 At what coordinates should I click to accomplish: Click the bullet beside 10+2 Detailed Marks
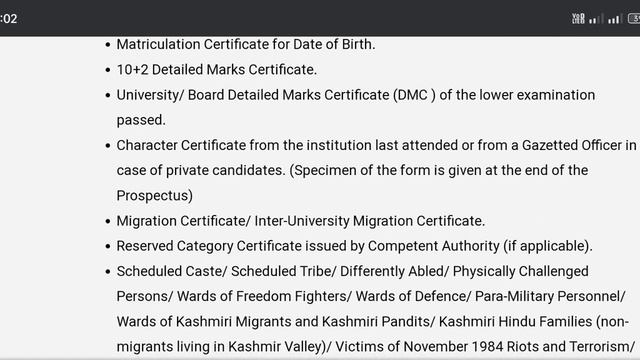(x=108, y=70)
